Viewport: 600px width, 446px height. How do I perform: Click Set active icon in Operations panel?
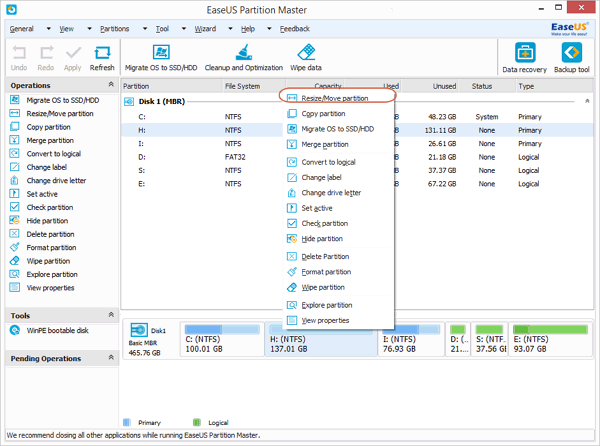pyautogui.click(x=15, y=194)
